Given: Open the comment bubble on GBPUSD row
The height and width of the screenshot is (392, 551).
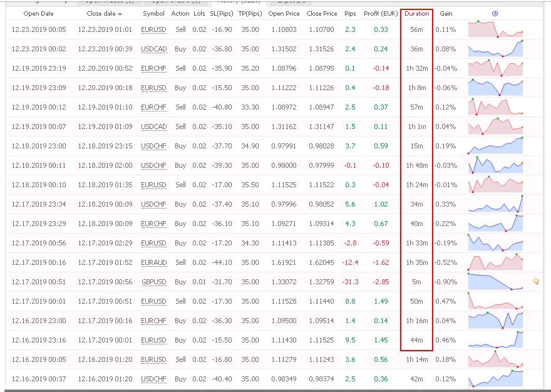Looking at the screenshot, I should (x=536, y=281).
